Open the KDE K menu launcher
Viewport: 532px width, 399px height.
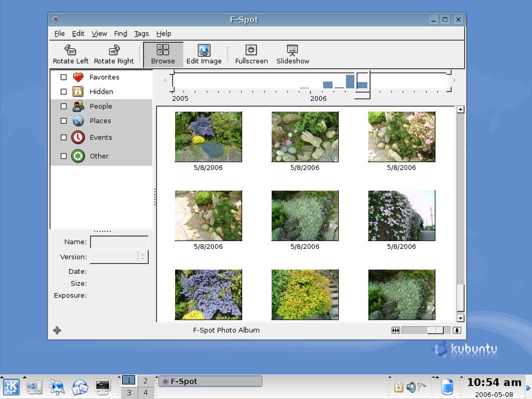click(11, 386)
